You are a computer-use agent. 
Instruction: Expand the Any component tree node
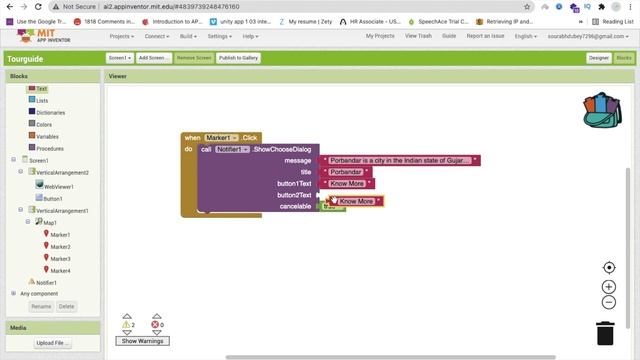tap(13, 293)
